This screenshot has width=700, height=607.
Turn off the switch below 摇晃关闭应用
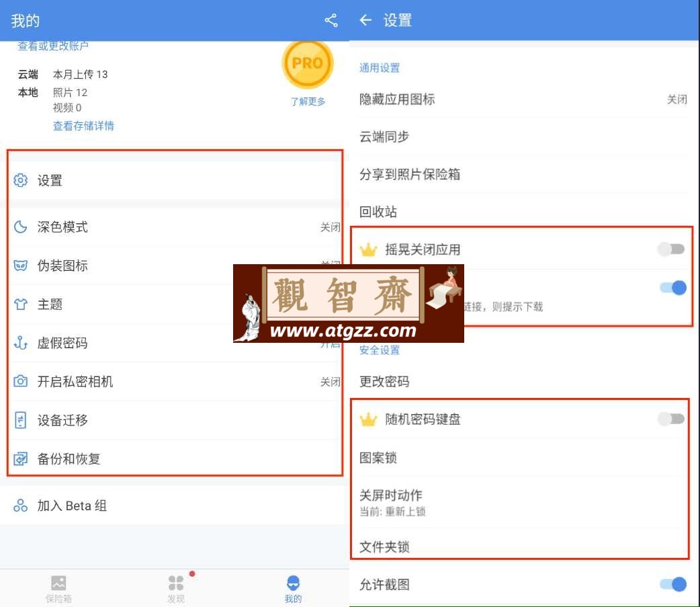tap(673, 288)
